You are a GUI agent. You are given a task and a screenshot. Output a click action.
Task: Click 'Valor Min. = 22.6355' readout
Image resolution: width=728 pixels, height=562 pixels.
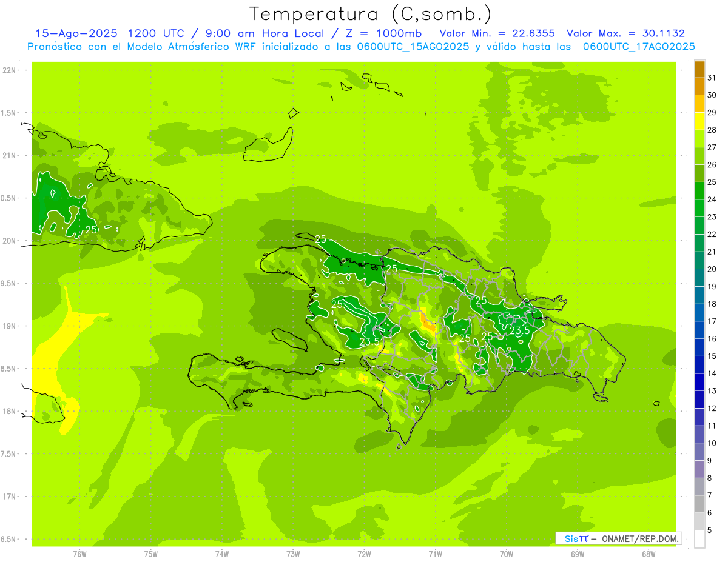[497, 33]
